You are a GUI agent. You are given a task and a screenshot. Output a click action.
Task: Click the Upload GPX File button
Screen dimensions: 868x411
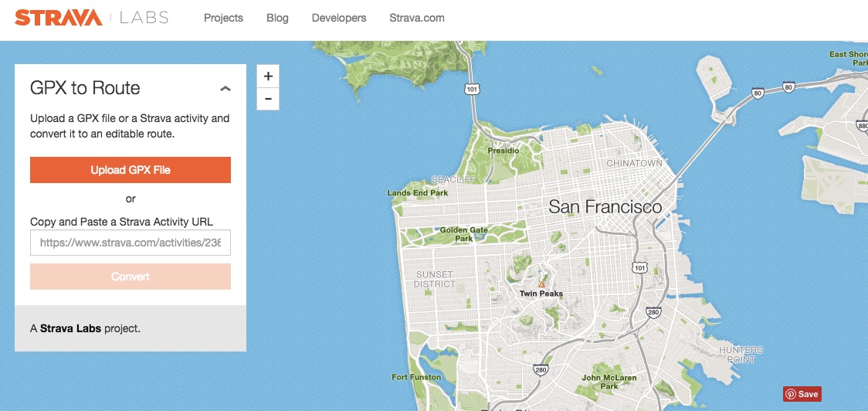coord(131,170)
